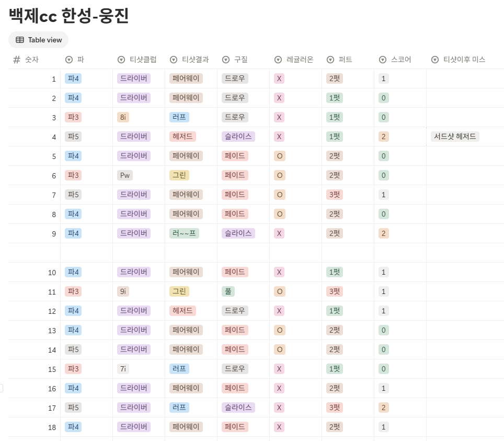504x441 pixels.
Task: Click the 헤저드 result tag in row 12
Action: pyautogui.click(x=182, y=311)
